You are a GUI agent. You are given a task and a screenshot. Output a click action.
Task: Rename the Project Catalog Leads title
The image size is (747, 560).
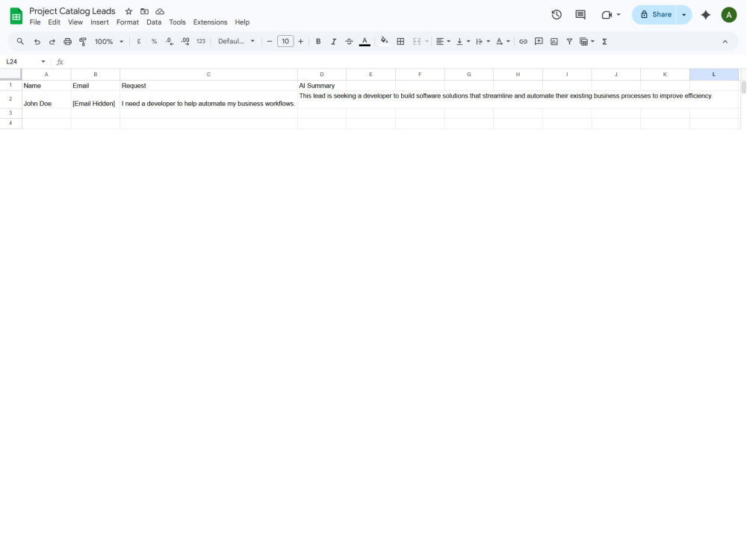pyautogui.click(x=72, y=11)
